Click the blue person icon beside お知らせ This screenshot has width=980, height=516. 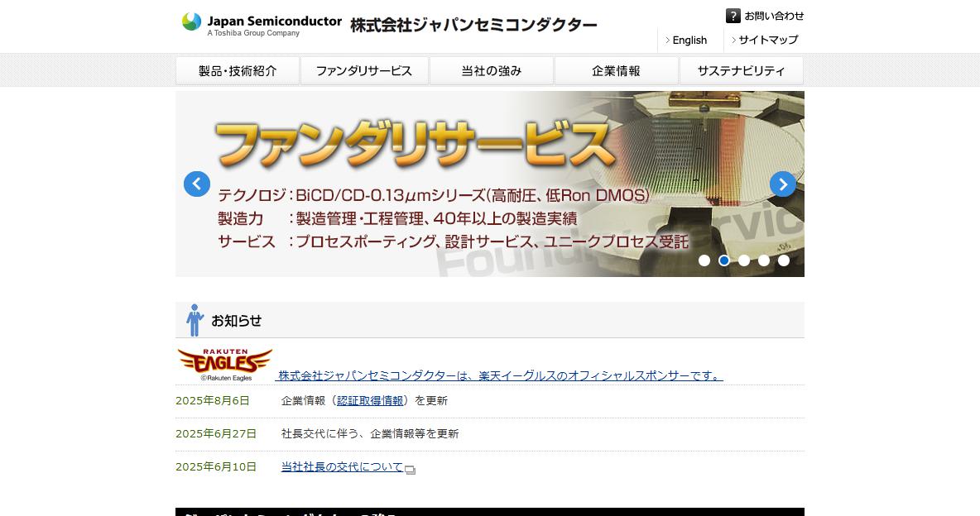pyautogui.click(x=195, y=320)
